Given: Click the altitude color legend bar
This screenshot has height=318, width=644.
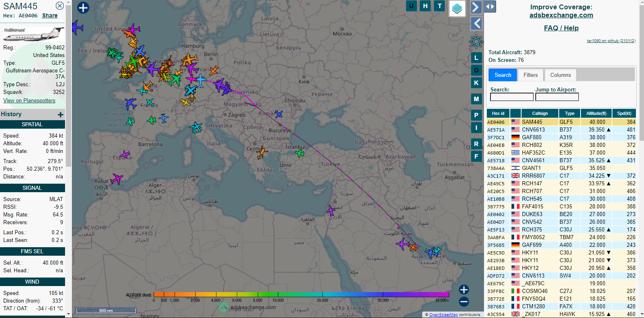Looking at the screenshot, I should click(x=301, y=295).
